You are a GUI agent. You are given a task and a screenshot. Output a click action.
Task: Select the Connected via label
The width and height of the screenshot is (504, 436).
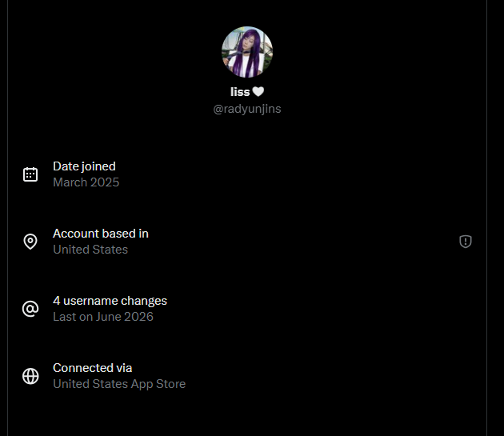(93, 368)
